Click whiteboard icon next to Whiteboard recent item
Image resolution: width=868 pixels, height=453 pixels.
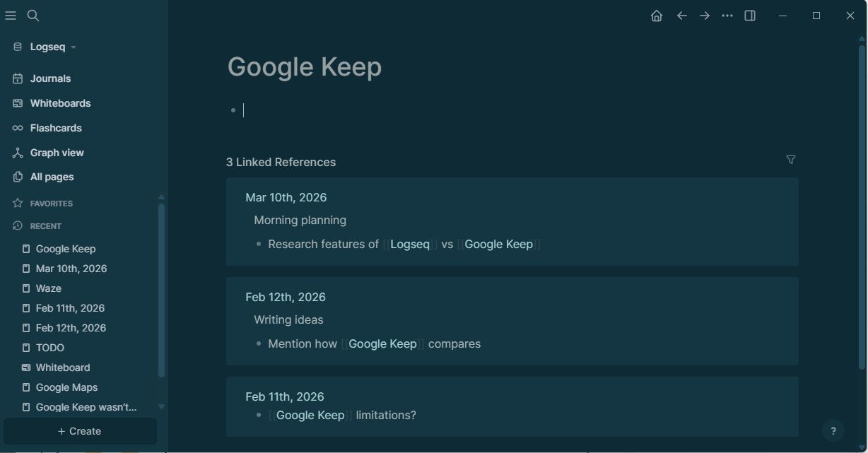pyautogui.click(x=26, y=367)
